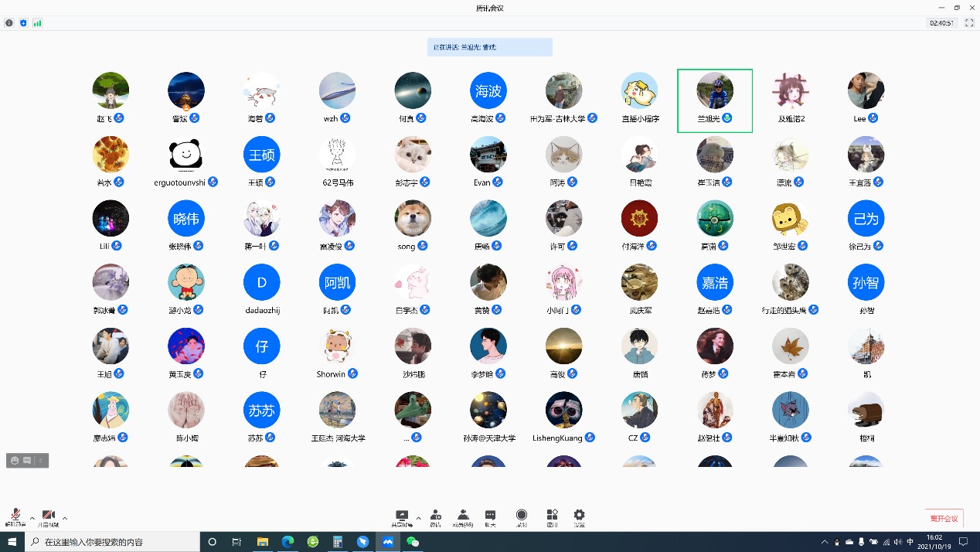Expand share screen options arrow
Screen dimensions: 980x552
tap(418, 518)
